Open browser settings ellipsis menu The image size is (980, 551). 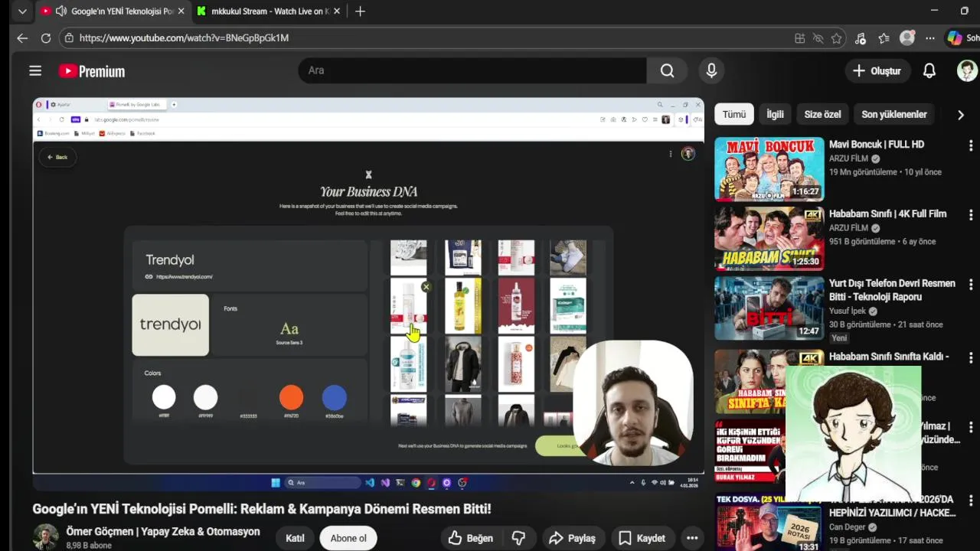tap(929, 38)
